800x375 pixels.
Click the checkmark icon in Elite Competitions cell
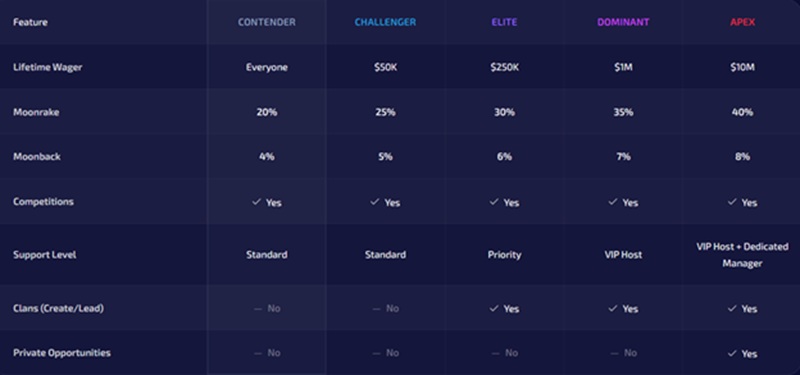pyautogui.click(x=494, y=202)
